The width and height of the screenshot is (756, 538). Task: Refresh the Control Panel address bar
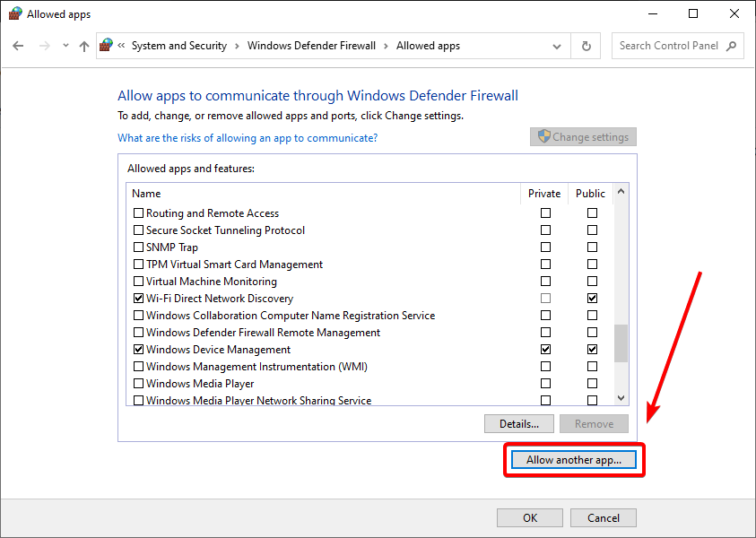click(x=586, y=46)
